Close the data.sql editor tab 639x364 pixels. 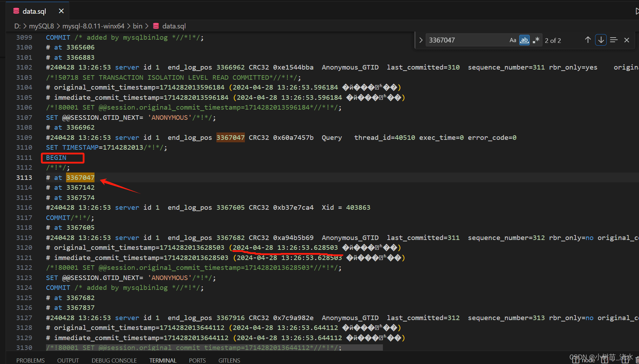point(61,11)
